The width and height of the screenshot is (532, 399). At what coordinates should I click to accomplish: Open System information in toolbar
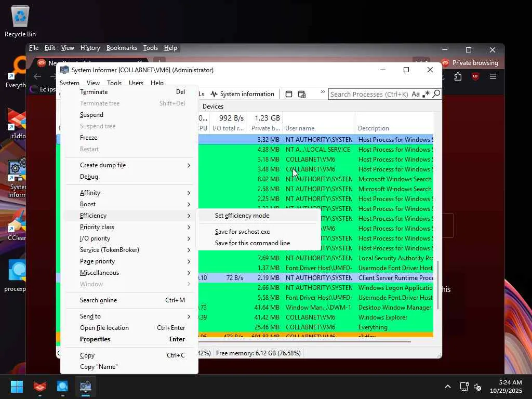click(x=242, y=94)
